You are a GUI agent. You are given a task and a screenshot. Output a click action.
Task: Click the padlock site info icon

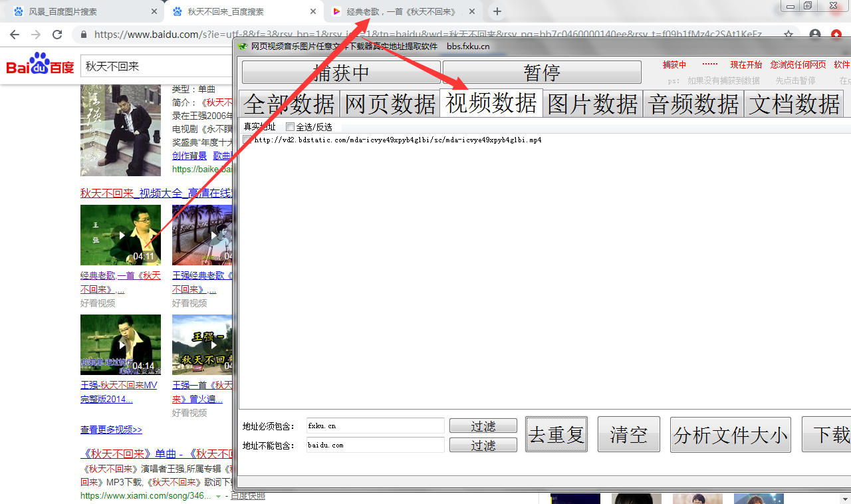tap(84, 35)
